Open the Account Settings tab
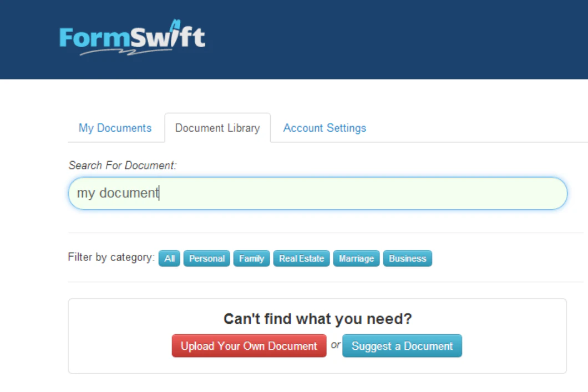The image size is (588, 392). (324, 128)
